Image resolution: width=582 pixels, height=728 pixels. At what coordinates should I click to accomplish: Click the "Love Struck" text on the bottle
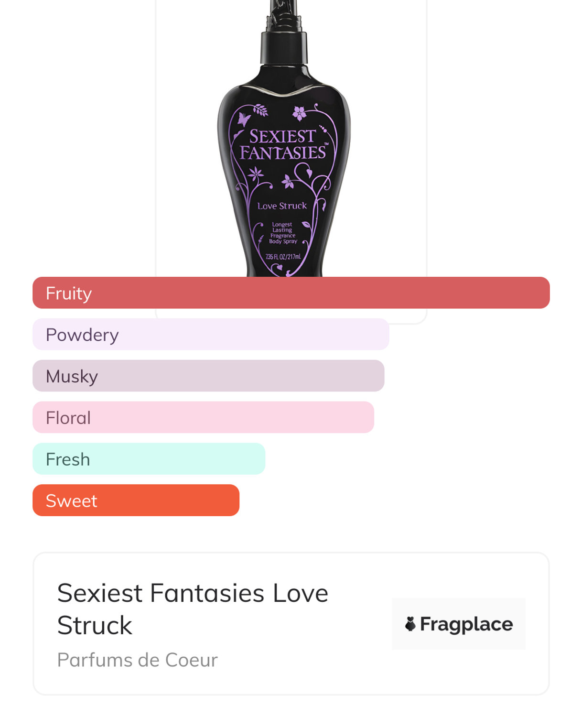[282, 206]
